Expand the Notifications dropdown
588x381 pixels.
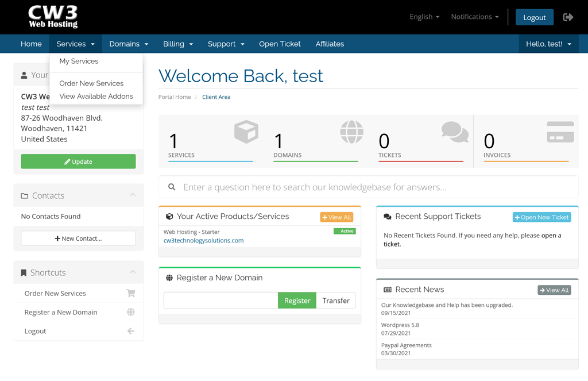click(475, 17)
